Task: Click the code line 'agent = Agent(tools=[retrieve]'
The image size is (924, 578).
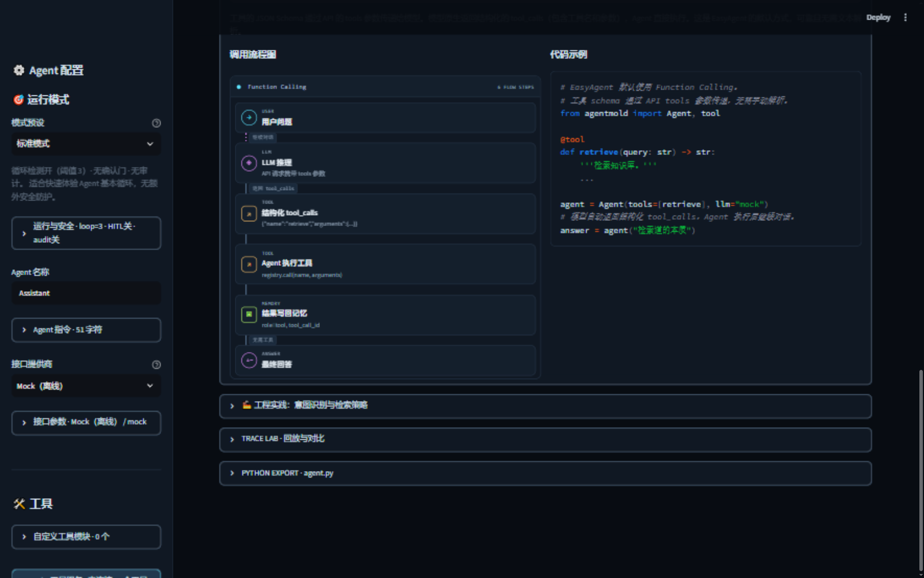Action: tap(664, 204)
